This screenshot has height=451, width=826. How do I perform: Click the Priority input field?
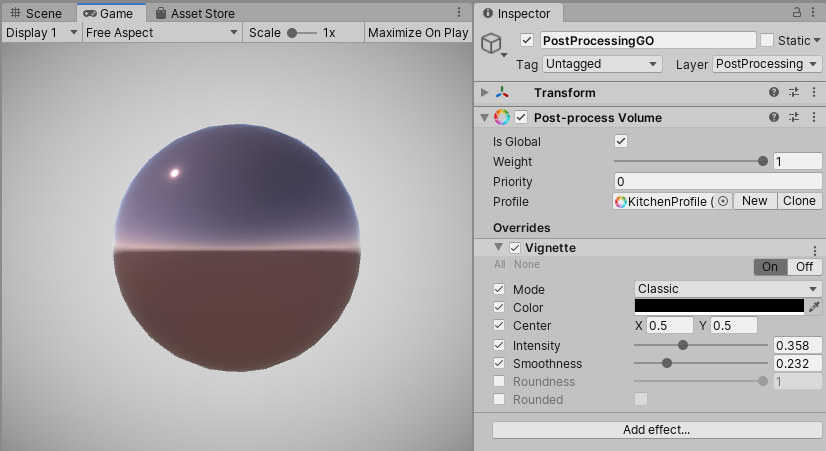[x=717, y=181]
